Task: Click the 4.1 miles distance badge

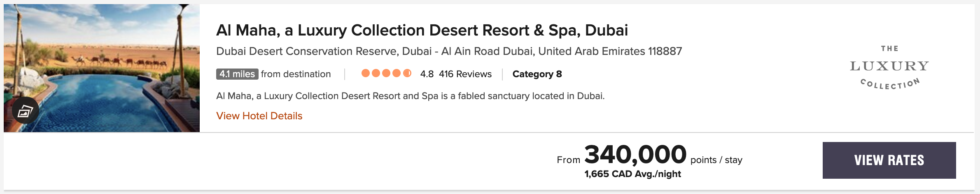Action: tap(237, 74)
